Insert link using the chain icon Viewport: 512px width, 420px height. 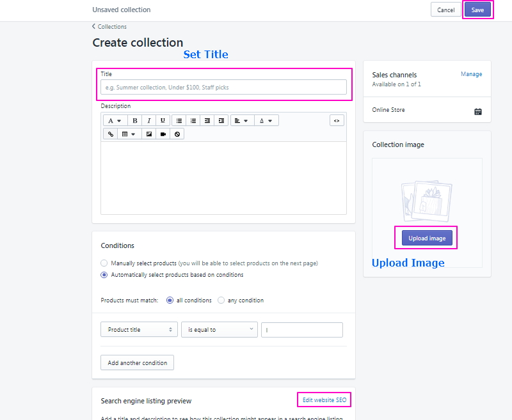point(111,134)
